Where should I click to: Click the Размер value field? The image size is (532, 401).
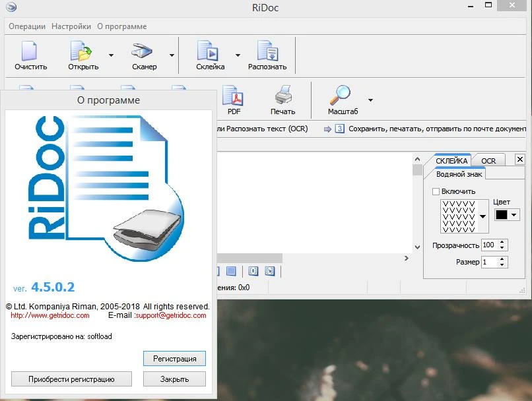[x=489, y=262]
